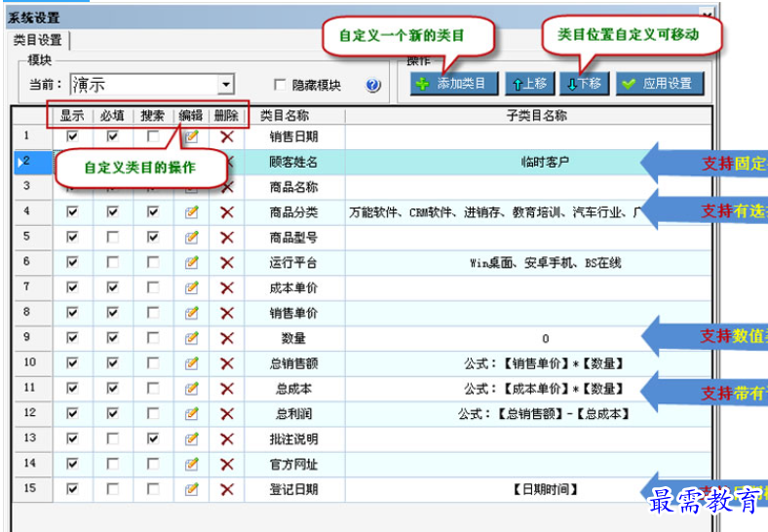Click the edit icon for 销售日期 row
Image resolution: width=768 pixels, height=532 pixels.
(191, 136)
